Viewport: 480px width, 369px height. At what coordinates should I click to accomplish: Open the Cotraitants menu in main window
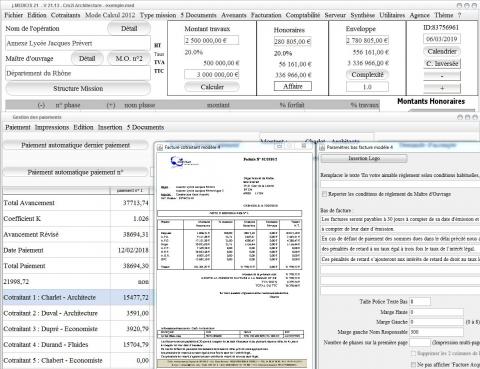tap(65, 15)
